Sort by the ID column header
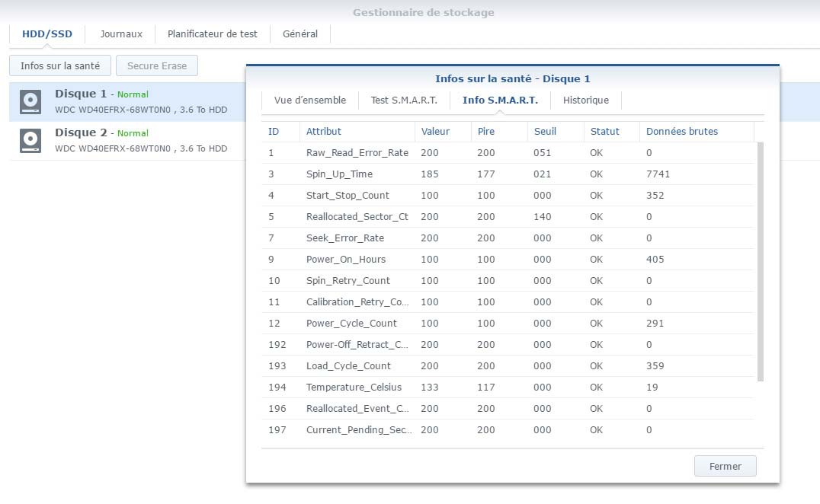820x504 pixels. pyautogui.click(x=274, y=132)
